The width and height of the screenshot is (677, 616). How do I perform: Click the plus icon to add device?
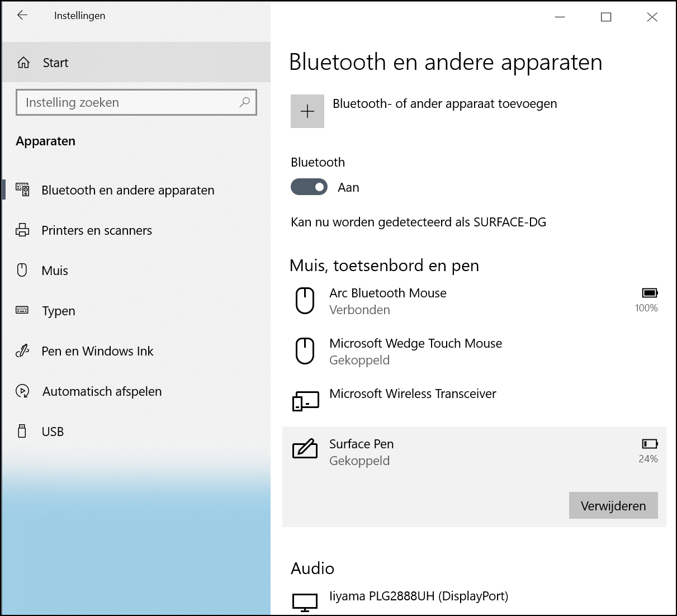(x=307, y=111)
